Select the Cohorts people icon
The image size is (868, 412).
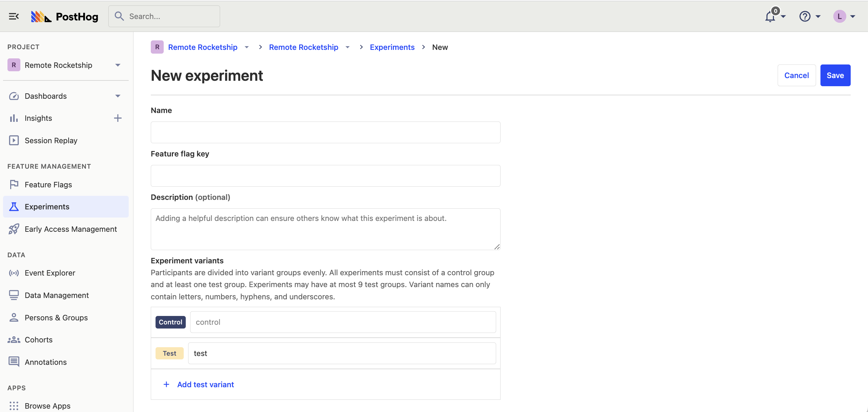(x=13, y=339)
